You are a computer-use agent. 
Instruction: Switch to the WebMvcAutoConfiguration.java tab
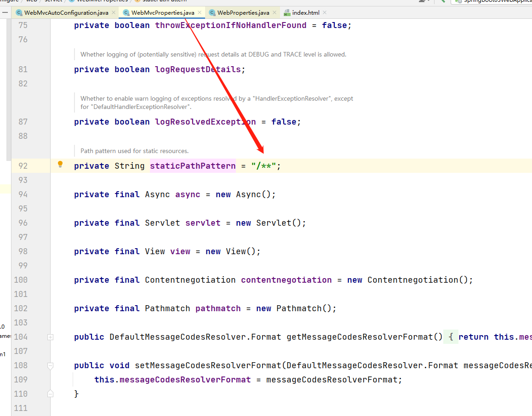66,12
